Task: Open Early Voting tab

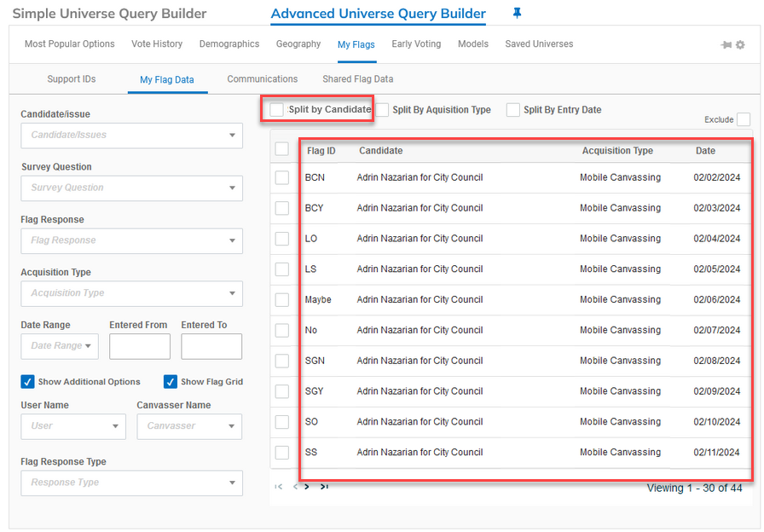Action: tap(416, 43)
